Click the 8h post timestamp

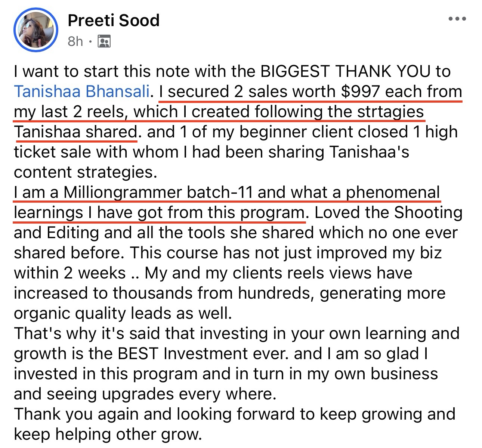click(75, 41)
